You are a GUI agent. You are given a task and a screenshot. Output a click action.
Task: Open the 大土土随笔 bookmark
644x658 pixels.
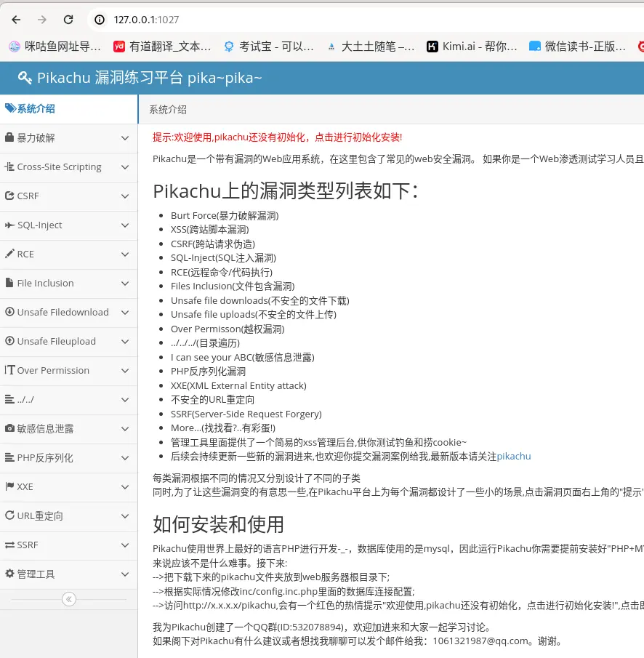(x=371, y=46)
